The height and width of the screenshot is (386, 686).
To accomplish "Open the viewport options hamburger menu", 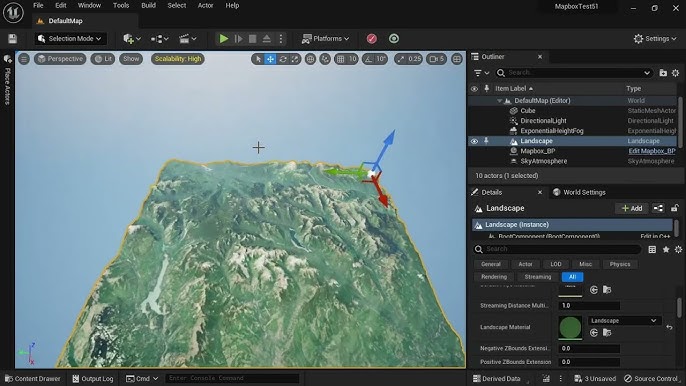I will pos(24,59).
